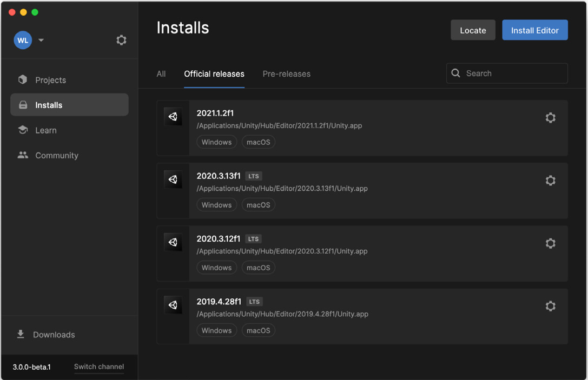This screenshot has height=380, width=588.
Task: Click the macOS tag under 2020.3.13f1
Action: [x=259, y=205]
